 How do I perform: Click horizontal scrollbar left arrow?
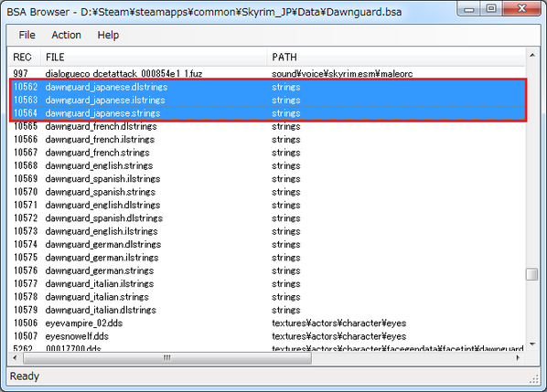click(15, 357)
